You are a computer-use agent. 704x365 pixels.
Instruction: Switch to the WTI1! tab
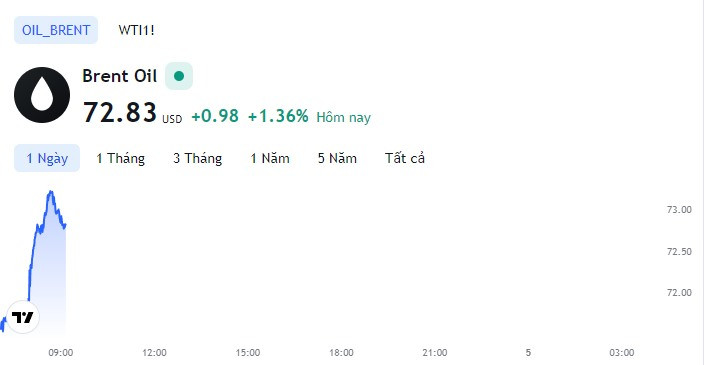pyautogui.click(x=136, y=30)
